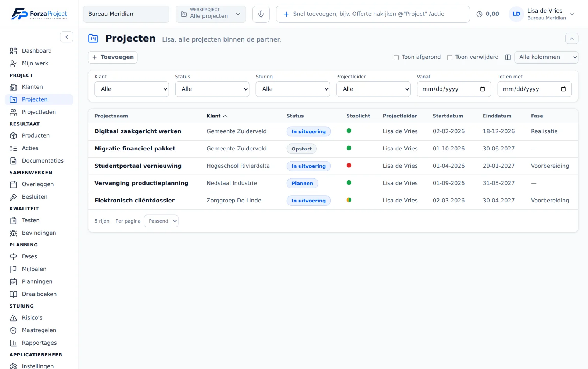This screenshot has width=588, height=369.
Task: Open the Status filter dropdown
Action: 212,89
